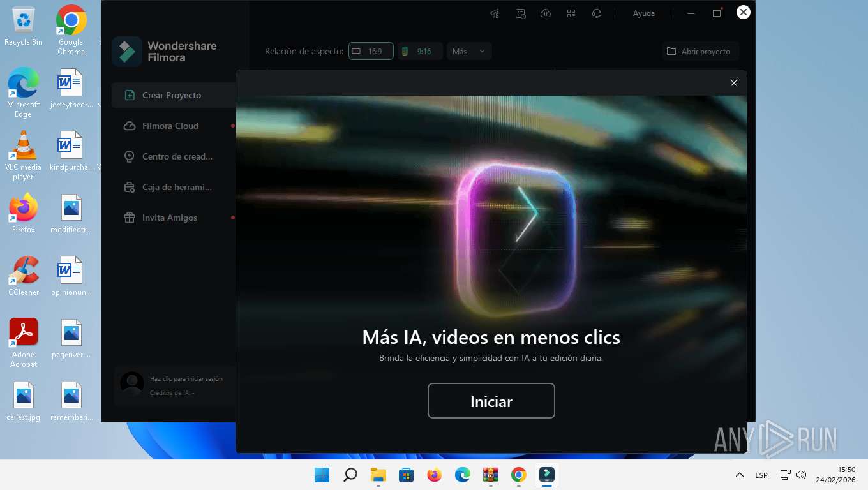Open Firefox from taskbar

pyautogui.click(x=435, y=475)
